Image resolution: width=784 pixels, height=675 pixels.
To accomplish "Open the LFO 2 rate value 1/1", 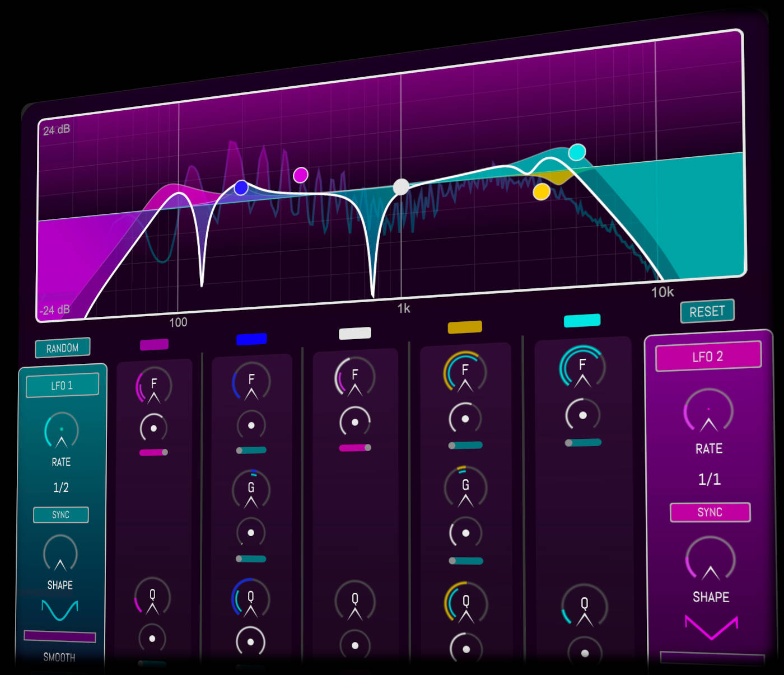I will (x=709, y=479).
